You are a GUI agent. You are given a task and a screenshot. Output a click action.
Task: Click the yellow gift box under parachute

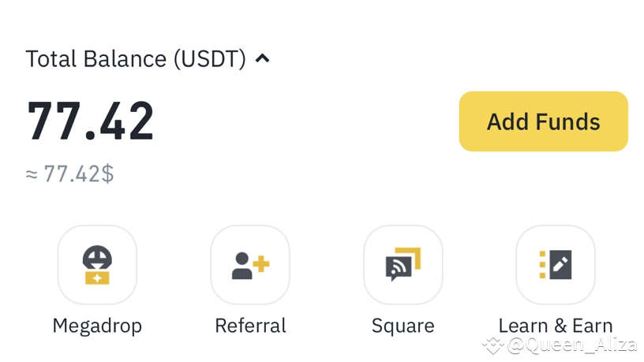pos(97,278)
